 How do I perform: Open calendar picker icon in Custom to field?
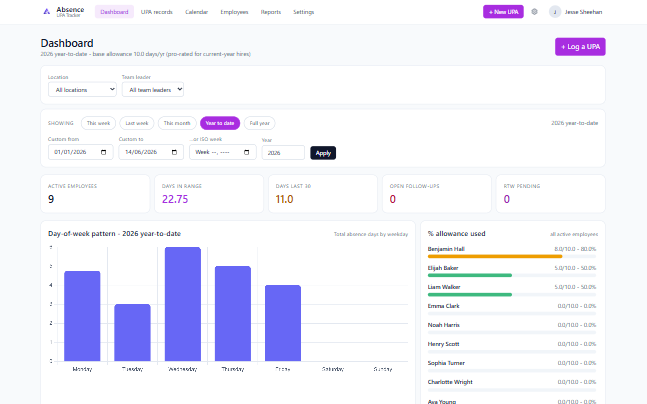(174, 152)
